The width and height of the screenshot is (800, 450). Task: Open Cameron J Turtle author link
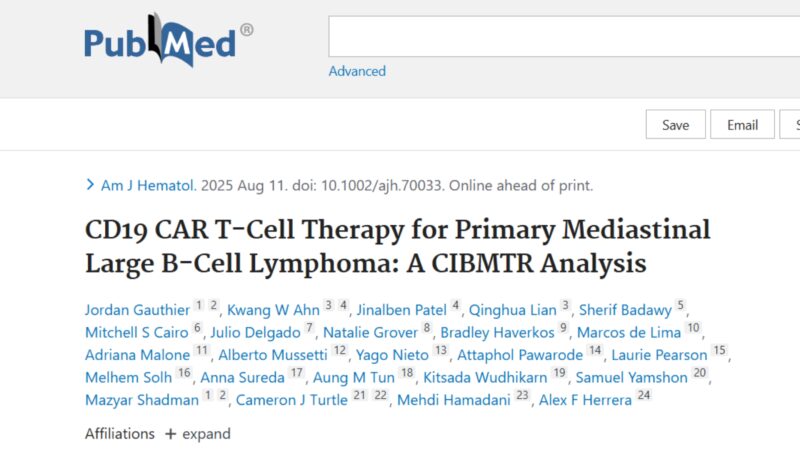point(291,399)
